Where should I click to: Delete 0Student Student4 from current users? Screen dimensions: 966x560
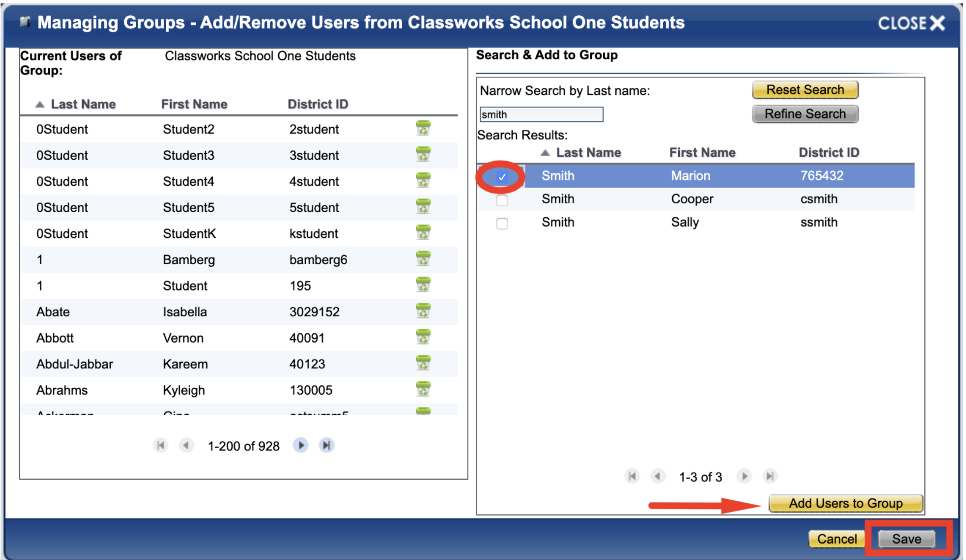pos(423,180)
